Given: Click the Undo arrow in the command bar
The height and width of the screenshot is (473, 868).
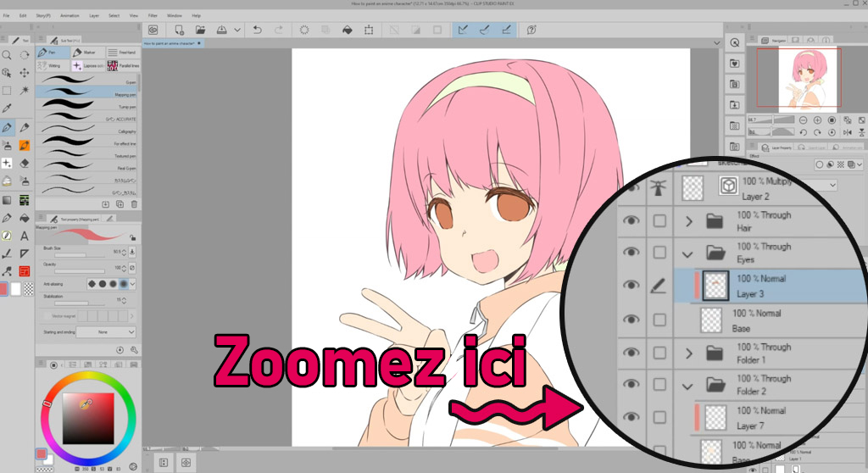Looking at the screenshot, I should click(x=257, y=30).
